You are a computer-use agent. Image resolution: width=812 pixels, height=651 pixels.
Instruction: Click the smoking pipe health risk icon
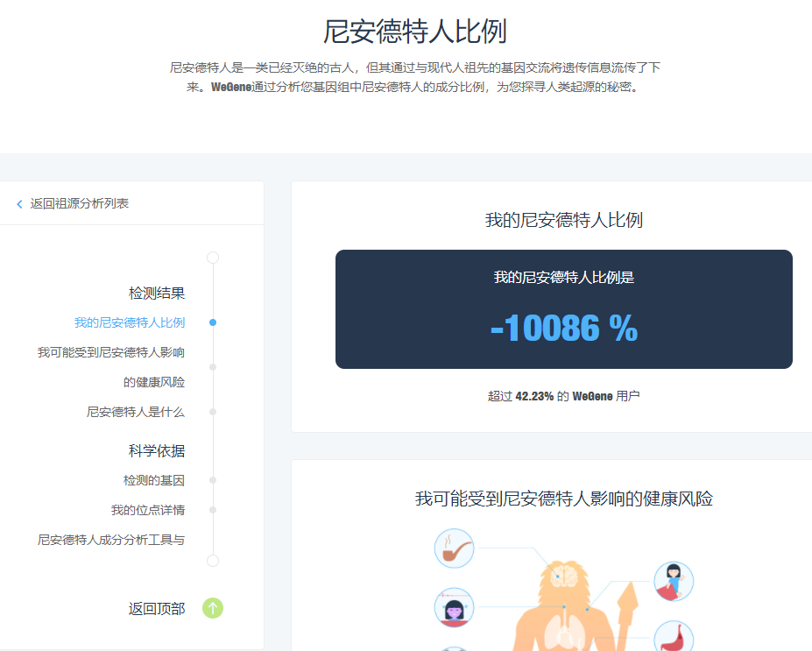pos(454,548)
